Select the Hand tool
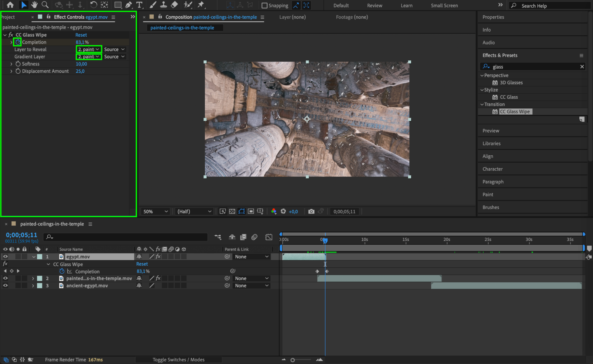The image size is (593, 364). (x=34, y=5)
